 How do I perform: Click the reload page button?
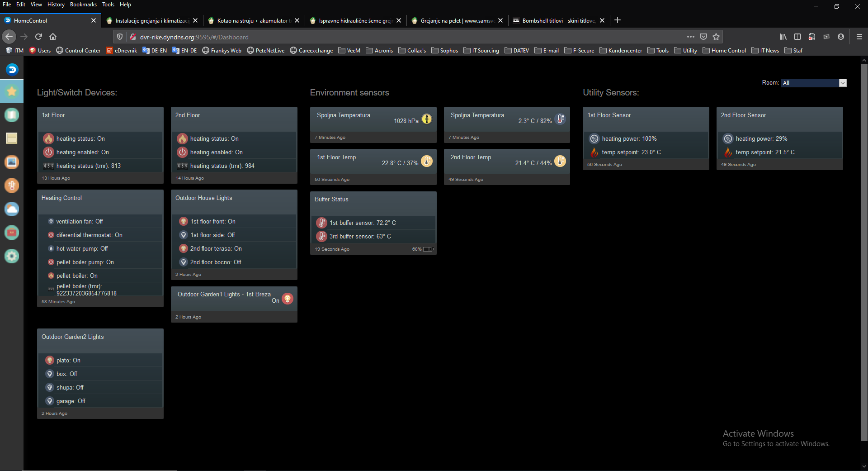38,37
